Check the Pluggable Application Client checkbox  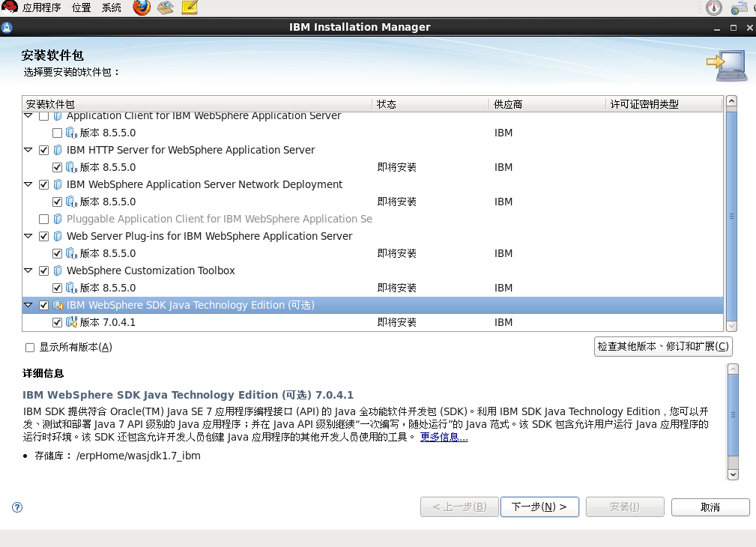[x=44, y=219]
